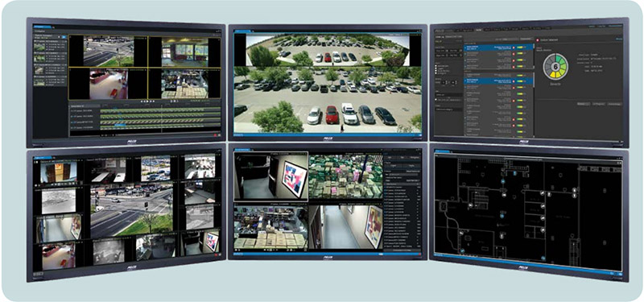The height and width of the screenshot is (302, 644).
Task: Click red record icon below investigation timeline
Action: (215, 135)
